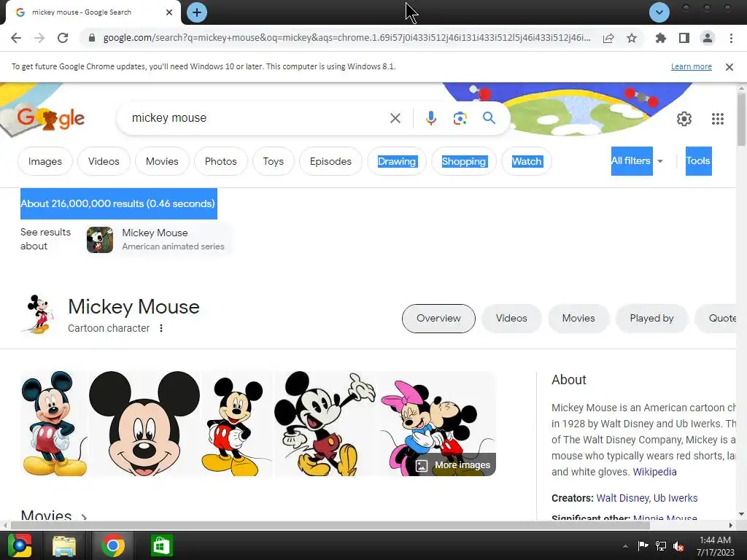Close the mickey mouse search tab
The width and height of the screenshot is (747, 560).
point(169,12)
